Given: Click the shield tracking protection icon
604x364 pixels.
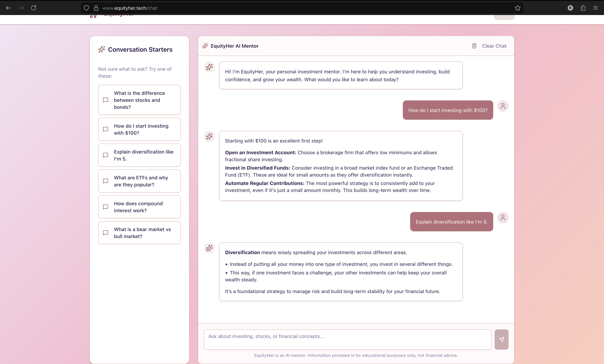Looking at the screenshot, I should coord(86,8).
